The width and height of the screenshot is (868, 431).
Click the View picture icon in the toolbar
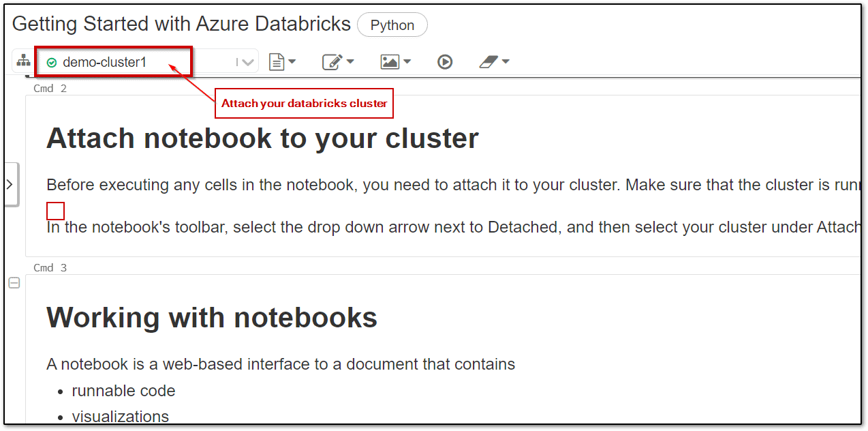(389, 61)
